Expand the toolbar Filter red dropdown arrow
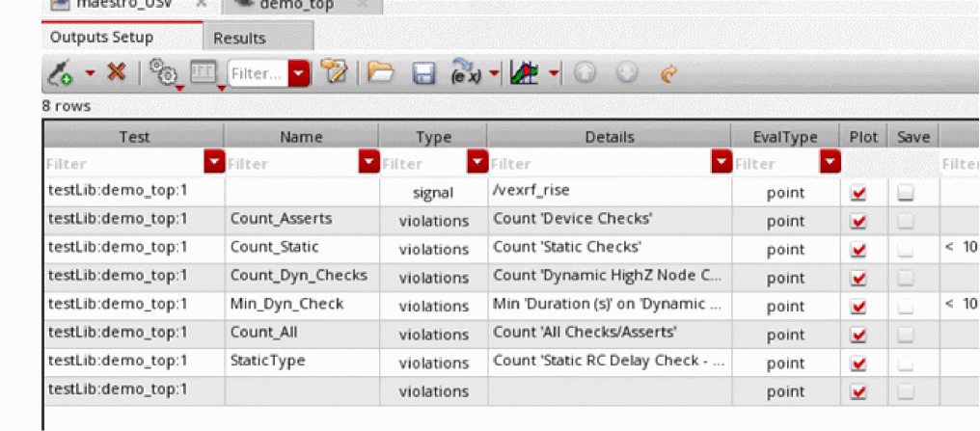 pyautogui.click(x=300, y=74)
